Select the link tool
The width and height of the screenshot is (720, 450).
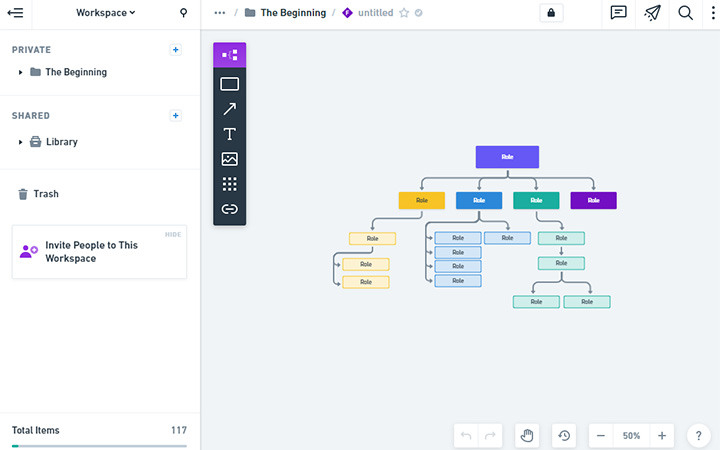(229, 209)
